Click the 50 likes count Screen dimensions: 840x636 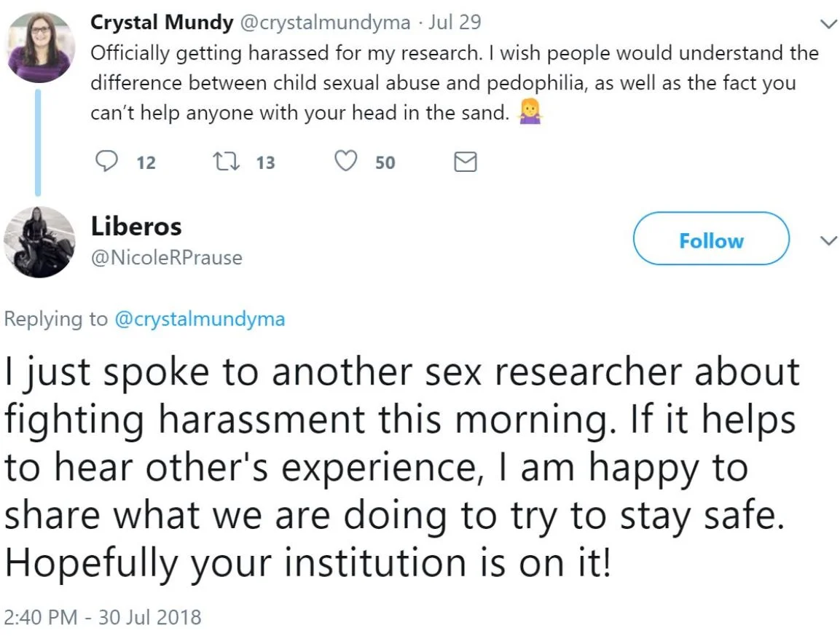click(385, 162)
